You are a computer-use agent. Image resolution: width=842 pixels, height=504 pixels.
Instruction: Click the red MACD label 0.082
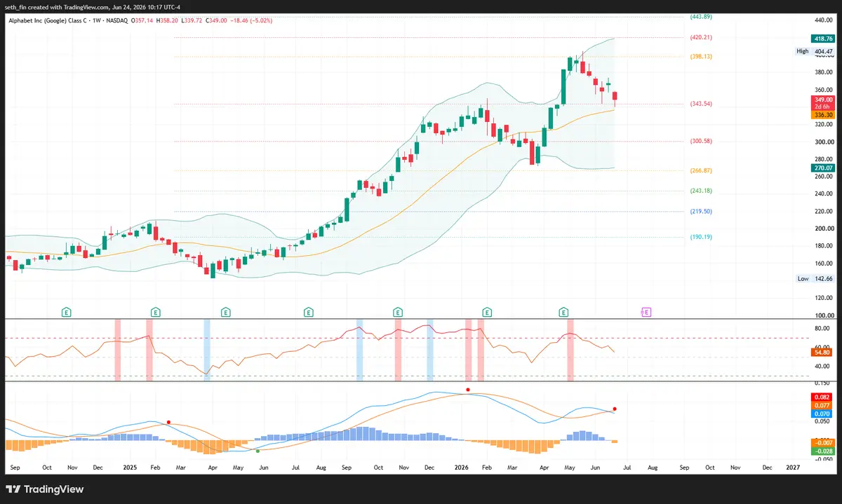(822, 397)
